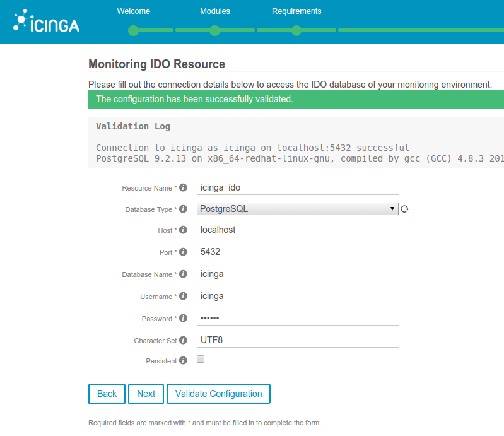The height and width of the screenshot is (436, 504).
Task: Focus the Resource Name field
Action: tap(298, 188)
